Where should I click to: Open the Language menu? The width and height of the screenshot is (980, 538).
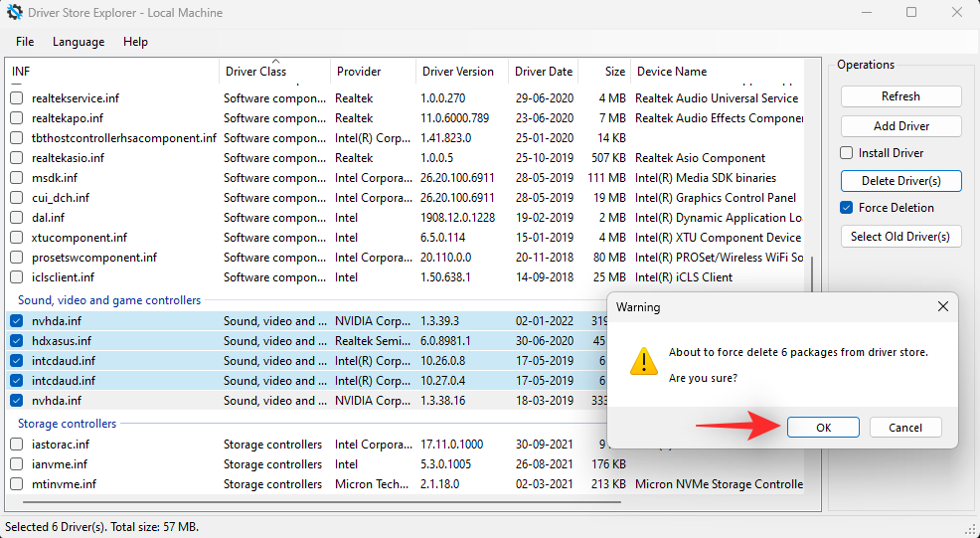point(79,42)
